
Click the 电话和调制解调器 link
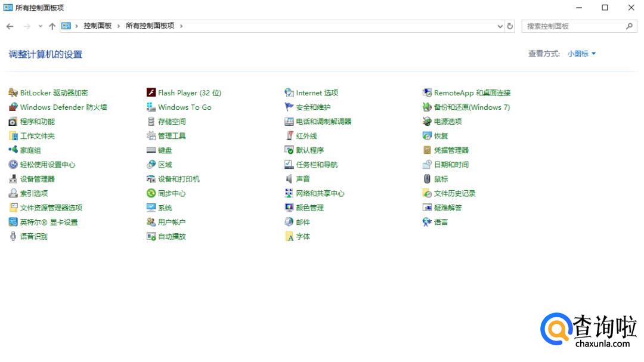pyautogui.click(x=324, y=122)
